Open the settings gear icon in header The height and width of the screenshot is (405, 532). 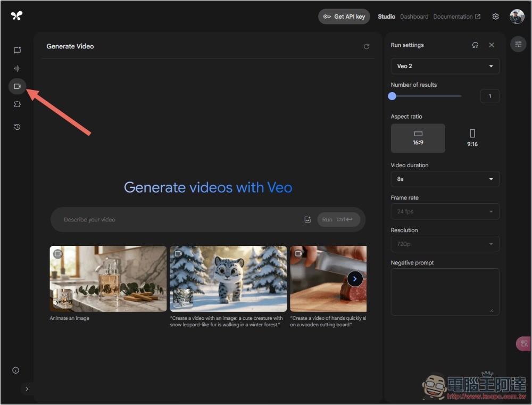click(x=495, y=16)
